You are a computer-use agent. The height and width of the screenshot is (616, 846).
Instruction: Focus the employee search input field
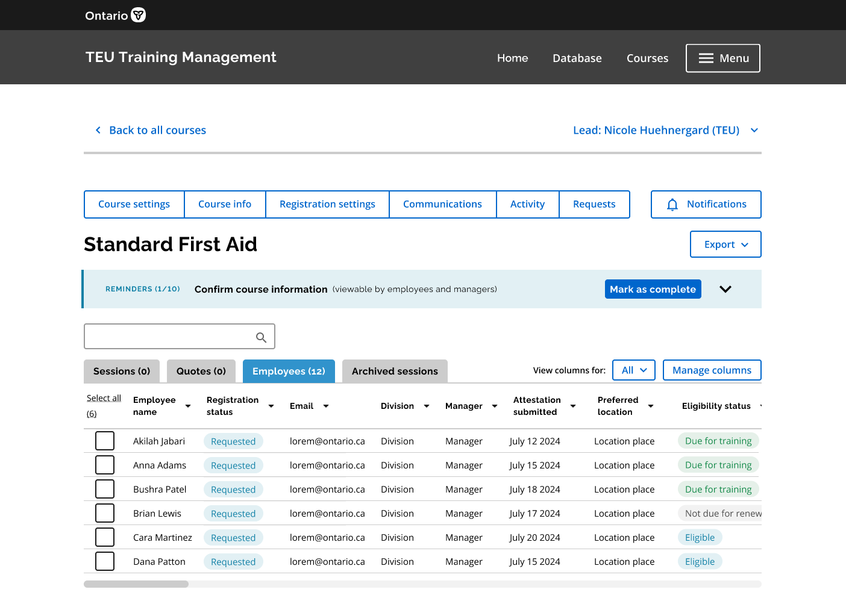[180, 337]
